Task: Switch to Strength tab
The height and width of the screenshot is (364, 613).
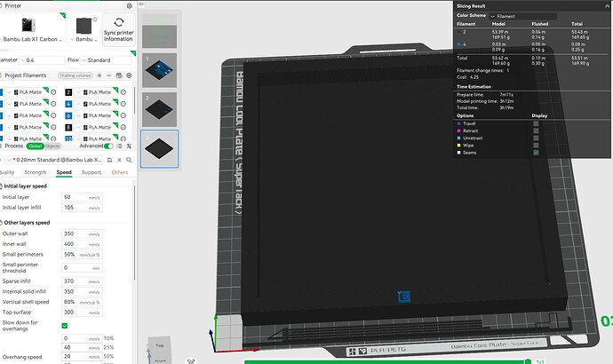Action: click(x=36, y=172)
